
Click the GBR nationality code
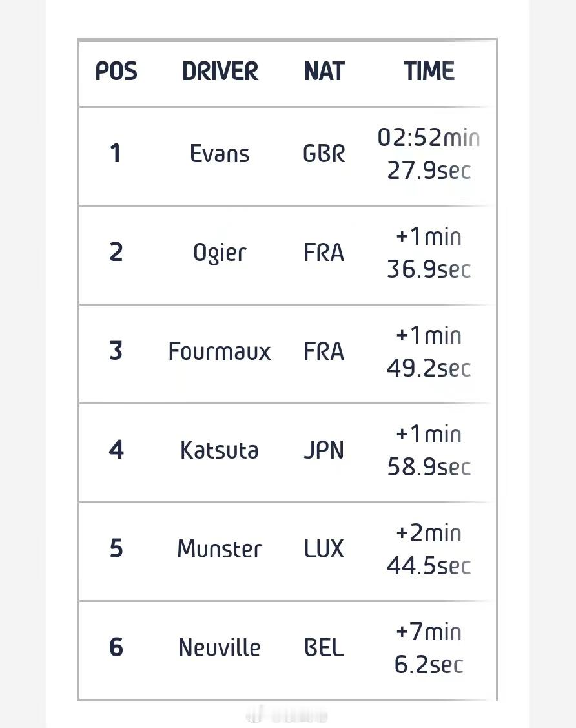click(x=324, y=154)
